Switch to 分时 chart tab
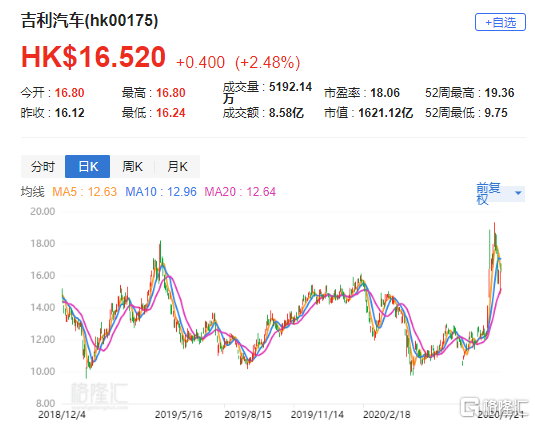Image resolution: width=535 pixels, height=424 pixels. 43,166
